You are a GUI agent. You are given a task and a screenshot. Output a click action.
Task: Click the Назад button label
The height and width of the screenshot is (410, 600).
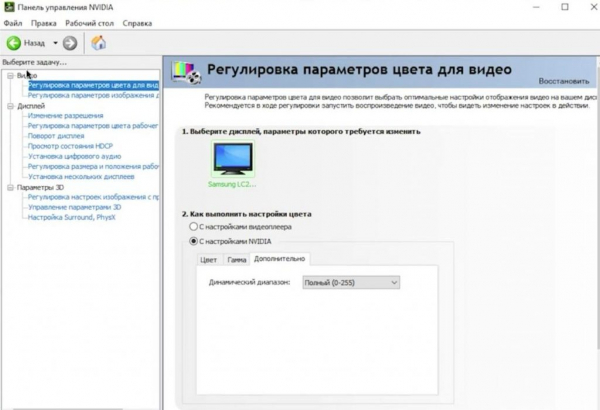pyautogui.click(x=34, y=43)
